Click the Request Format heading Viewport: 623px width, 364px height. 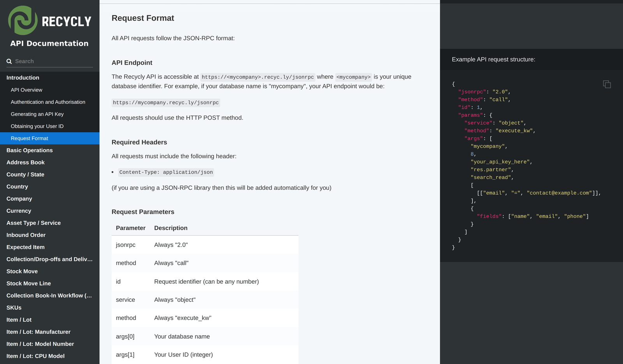pos(143,18)
